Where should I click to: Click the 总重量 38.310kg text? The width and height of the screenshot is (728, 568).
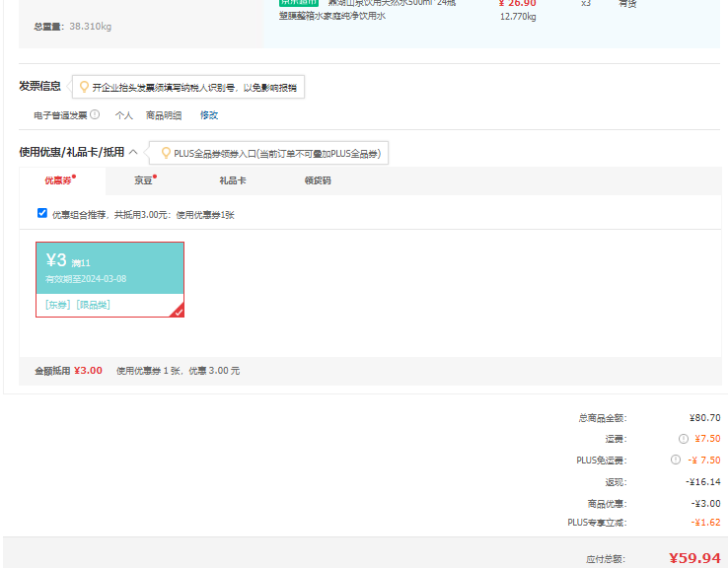[x=72, y=27]
